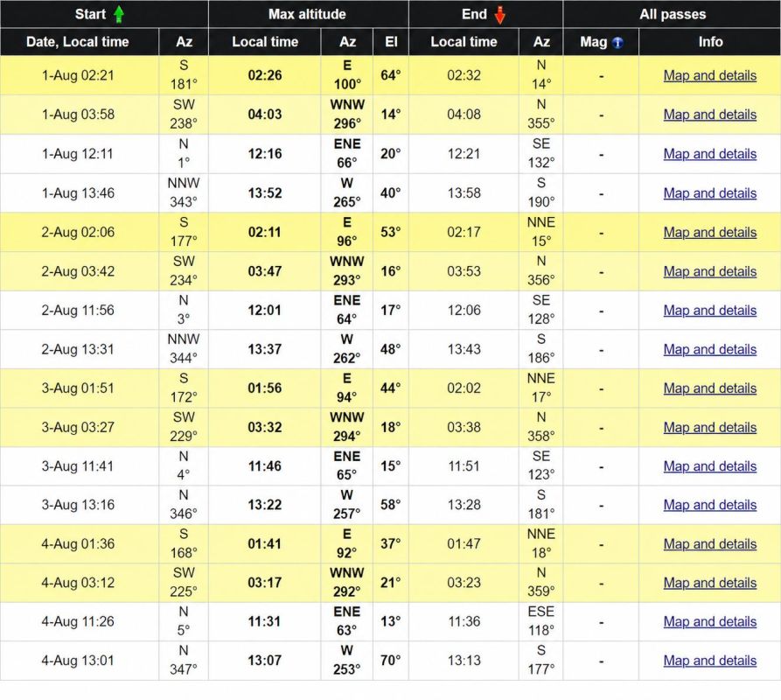Screen dimensions: 781x700
Task: Open Map and details for 3-Aug 01:51
Action: 710,388
